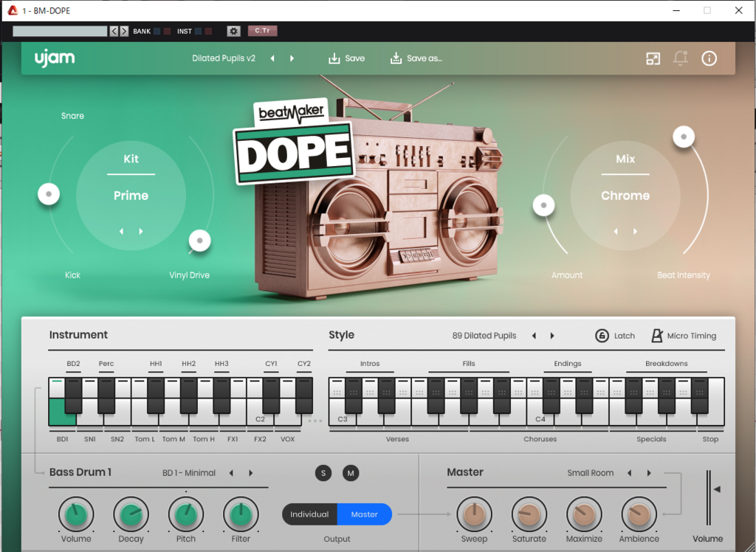Click the Micro Timing metronome icon
The height and width of the screenshot is (552, 756).
[x=656, y=336]
